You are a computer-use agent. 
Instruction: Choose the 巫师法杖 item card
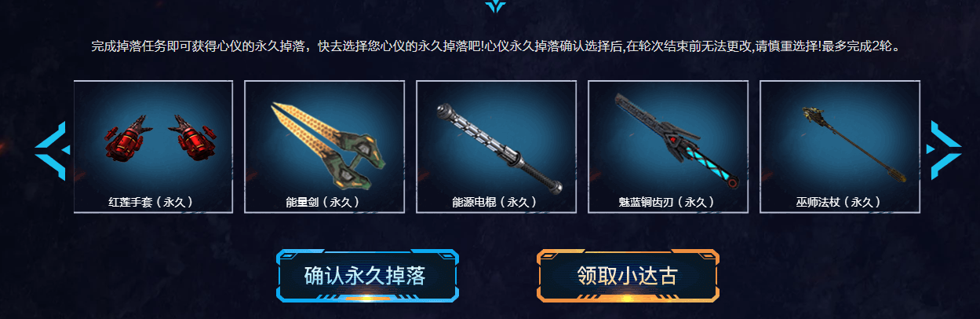[x=840, y=147]
